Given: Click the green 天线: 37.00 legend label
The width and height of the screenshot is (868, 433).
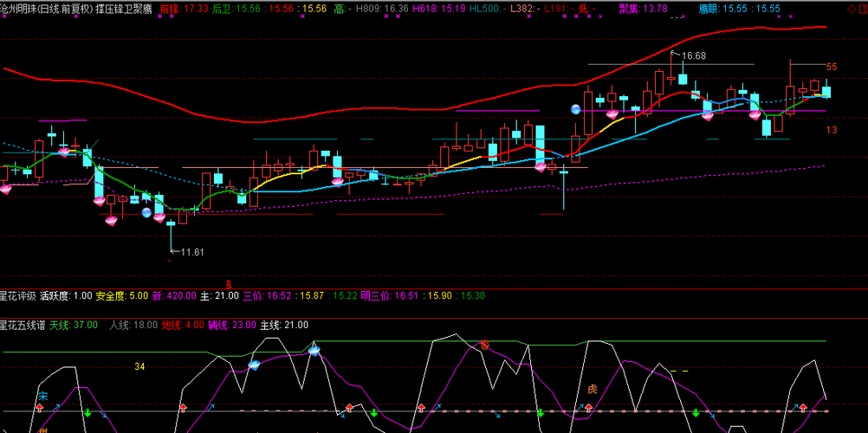Looking at the screenshot, I should pyautogui.click(x=74, y=325).
